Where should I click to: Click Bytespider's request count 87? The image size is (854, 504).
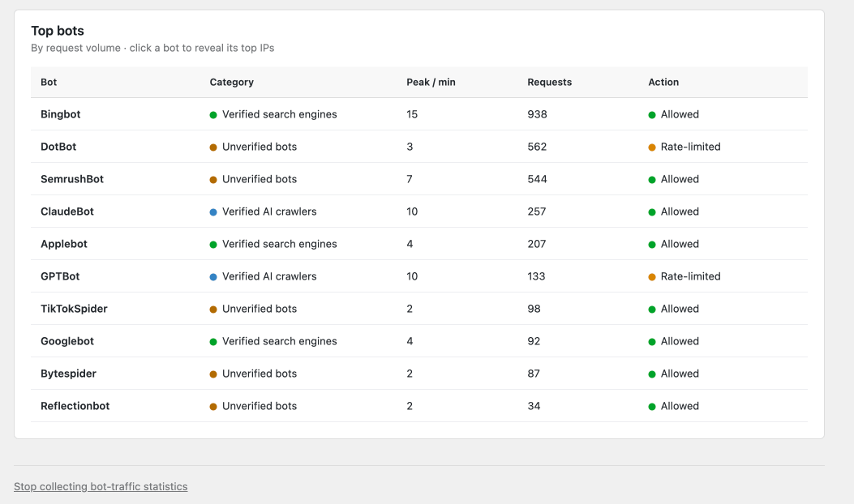coord(534,374)
